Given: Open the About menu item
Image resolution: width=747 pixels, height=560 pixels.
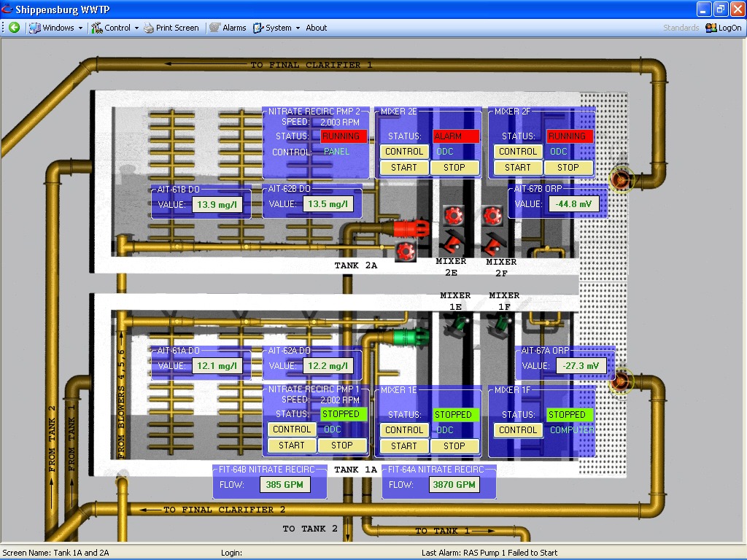Looking at the screenshot, I should point(317,28).
